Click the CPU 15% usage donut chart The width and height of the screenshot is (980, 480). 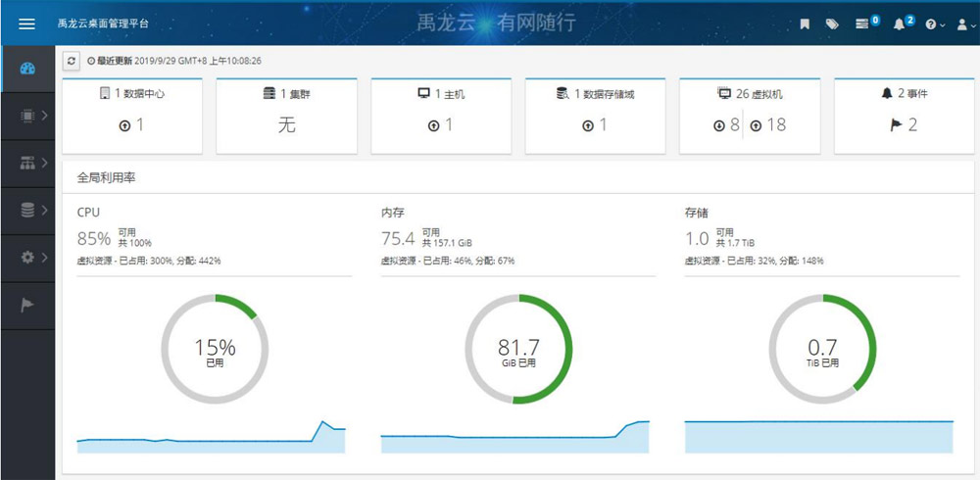[x=214, y=350]
